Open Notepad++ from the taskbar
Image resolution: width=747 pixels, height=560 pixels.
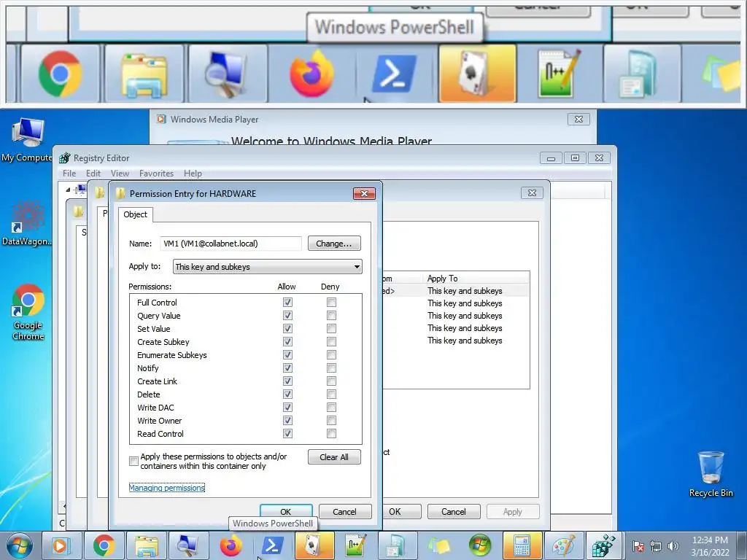coord(357,545)
